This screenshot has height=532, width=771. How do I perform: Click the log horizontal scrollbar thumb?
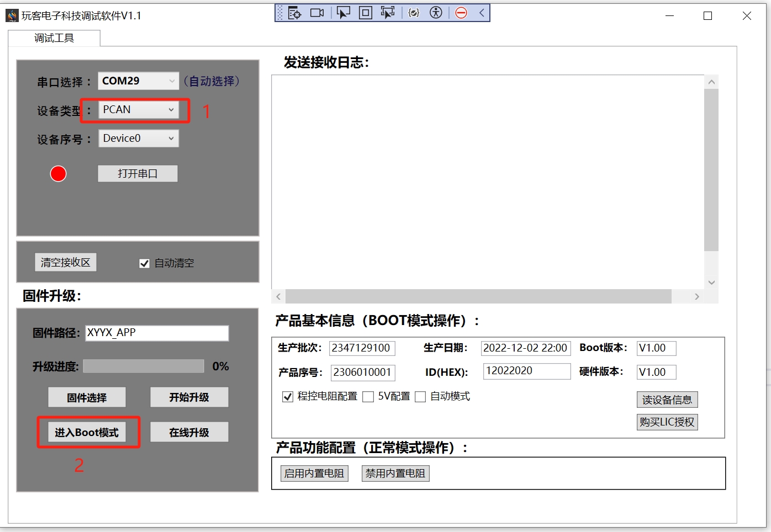[478, 297]
